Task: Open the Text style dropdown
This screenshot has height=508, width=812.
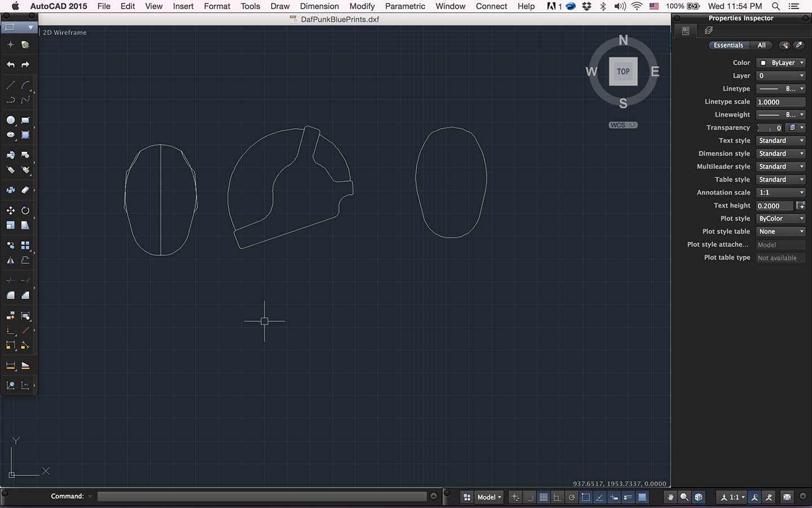Action: pyautogui.click(x=781, y=141)
